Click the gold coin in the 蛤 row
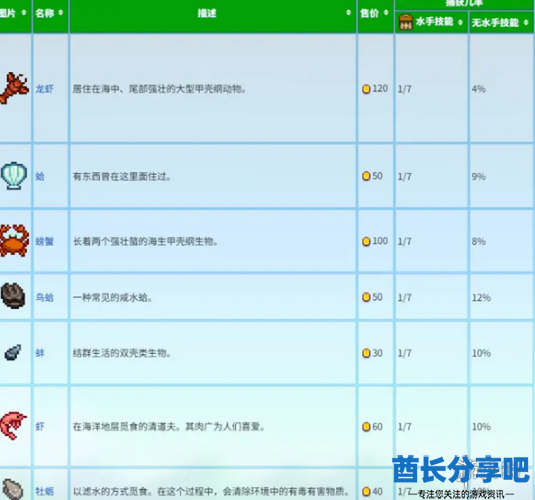 pyautogui.click(x=366, y=176)
